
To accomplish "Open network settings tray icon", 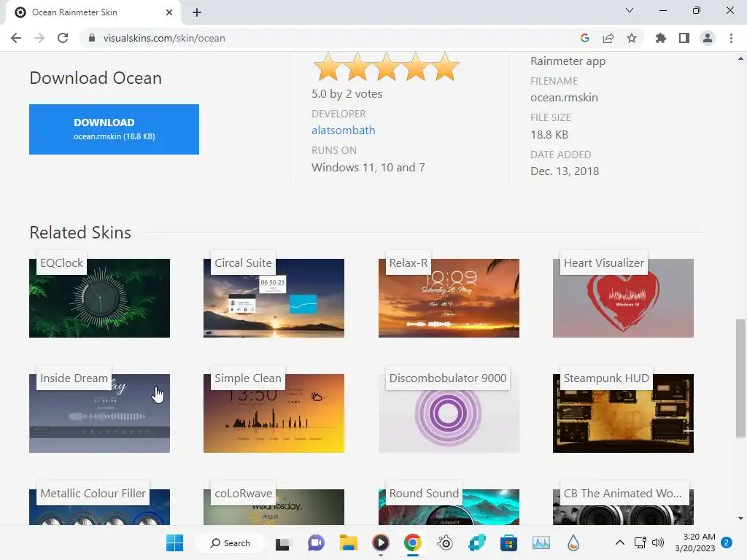I will pos(640,542).
